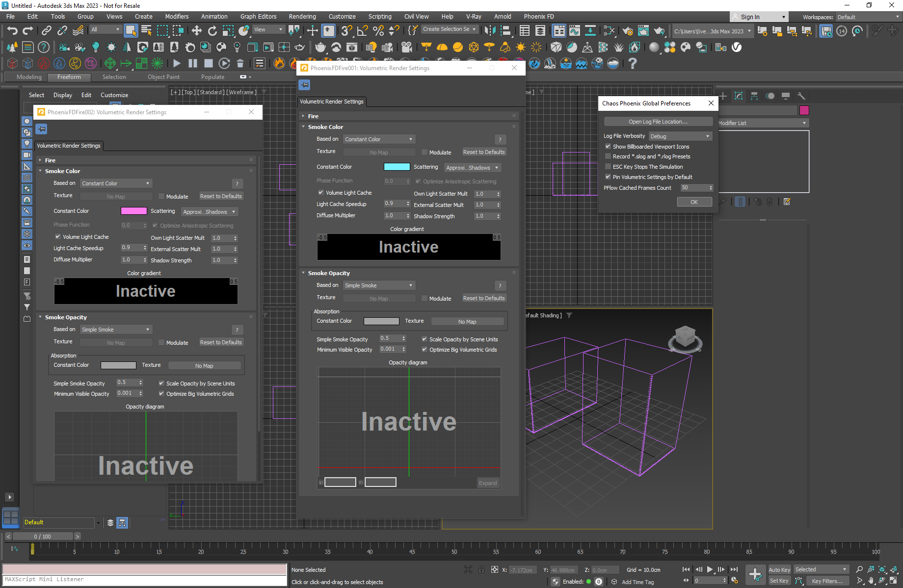
Task: Toggle the Angle Snap icon
Action: coord(363,30)
